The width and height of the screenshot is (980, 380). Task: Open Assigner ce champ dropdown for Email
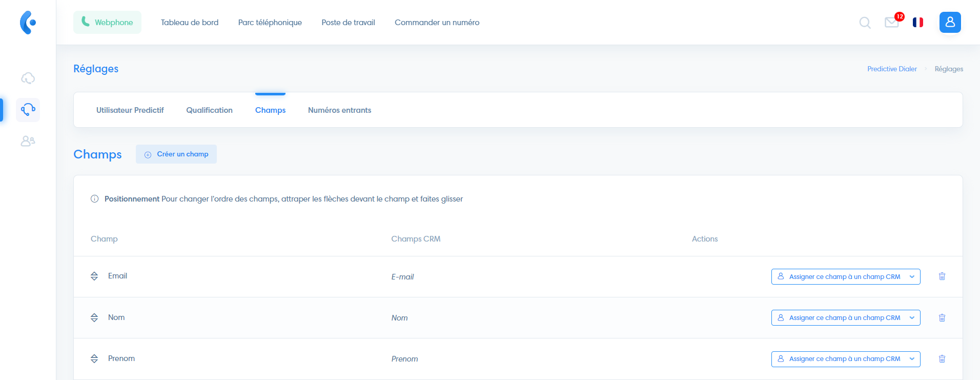click(x=846, y=276)
